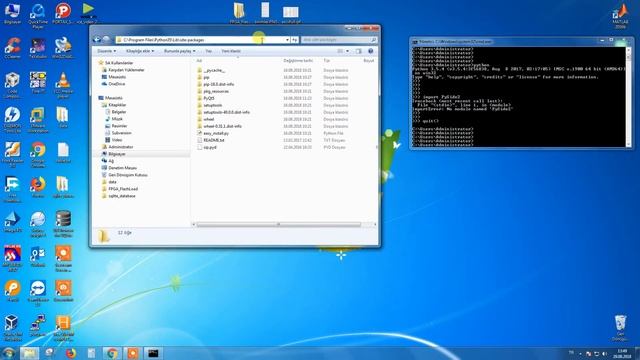Open the change view options dropdown arrow
This screenshot has height=360, width=640.
(347, 51)
